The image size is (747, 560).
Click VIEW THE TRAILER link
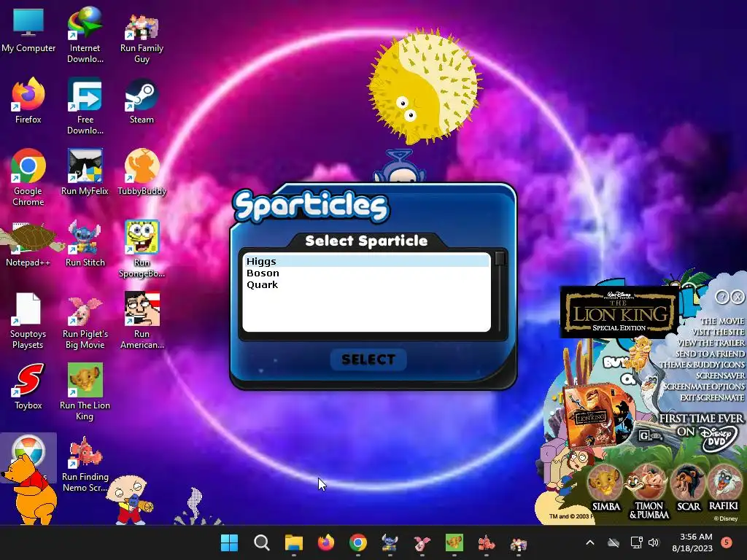711,343
